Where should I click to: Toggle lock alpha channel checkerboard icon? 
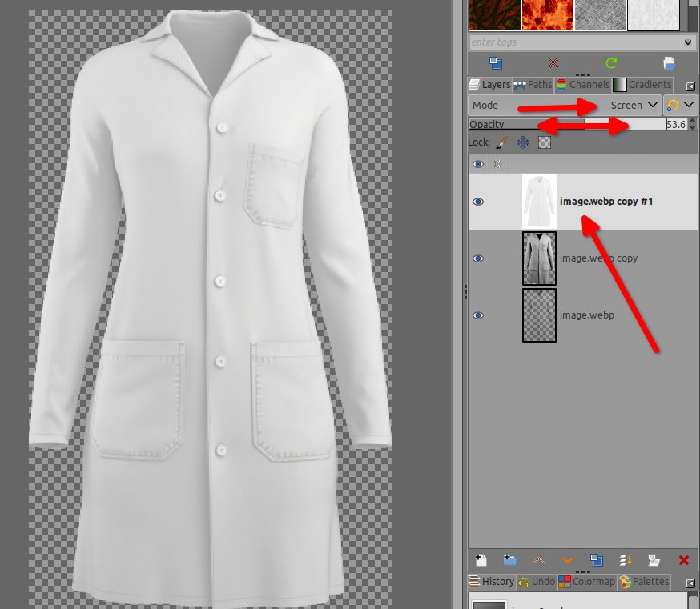tap(544, 142)
